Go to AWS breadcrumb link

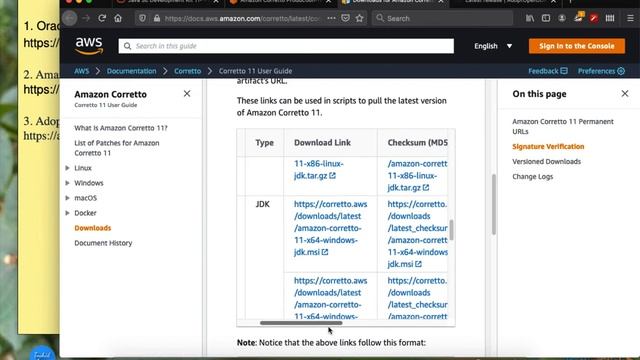(x=81, y=71)
